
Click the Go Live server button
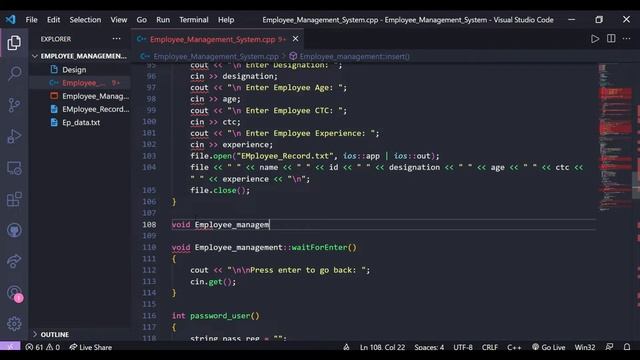pos(549,347)
